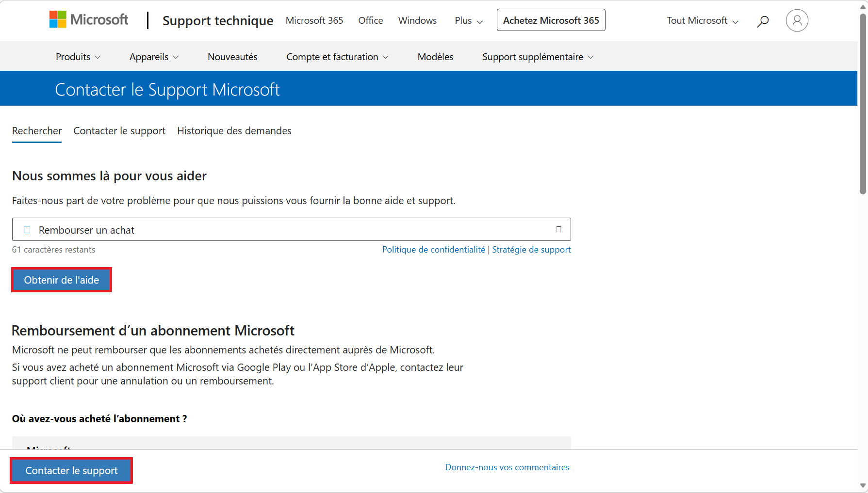This screenshot has height=493, width=868.
Task: Expand Support supplémentaire menu
Action: click(x=538, y=57)
